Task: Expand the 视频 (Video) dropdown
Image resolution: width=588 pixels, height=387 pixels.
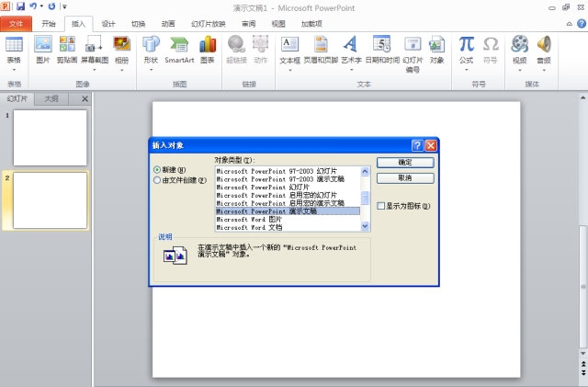Action: 520,60
